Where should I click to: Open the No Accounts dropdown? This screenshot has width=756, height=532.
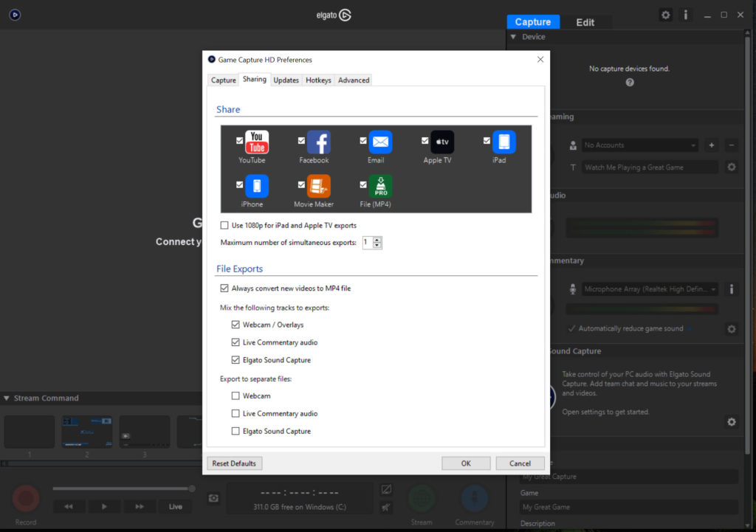(640, 145)
